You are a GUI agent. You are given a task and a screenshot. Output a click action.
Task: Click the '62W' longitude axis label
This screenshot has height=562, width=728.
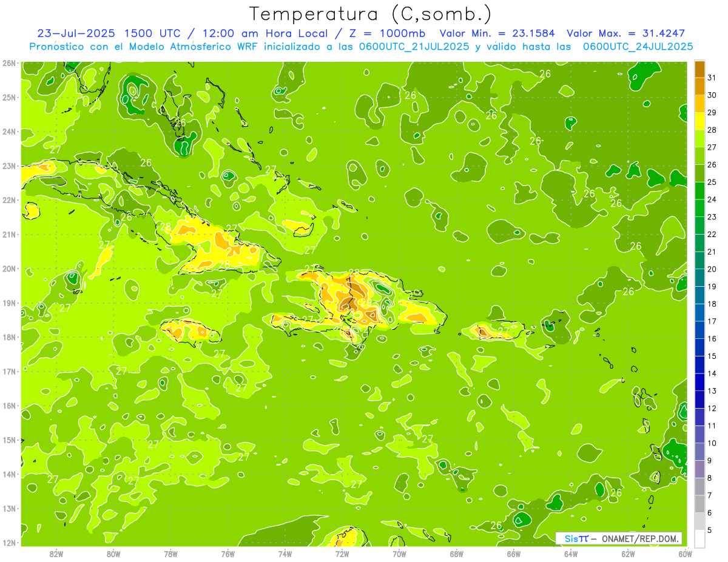(x=628, y=554)
